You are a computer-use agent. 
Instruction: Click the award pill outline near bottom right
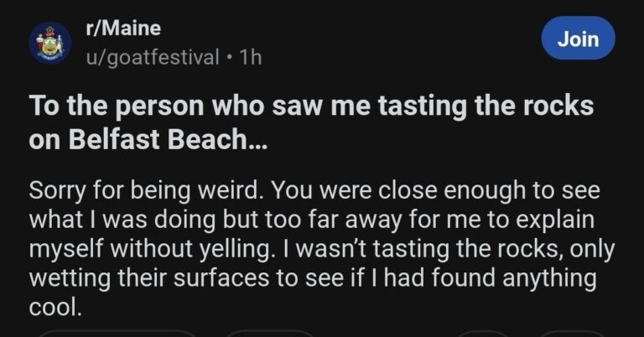(483, 334)
